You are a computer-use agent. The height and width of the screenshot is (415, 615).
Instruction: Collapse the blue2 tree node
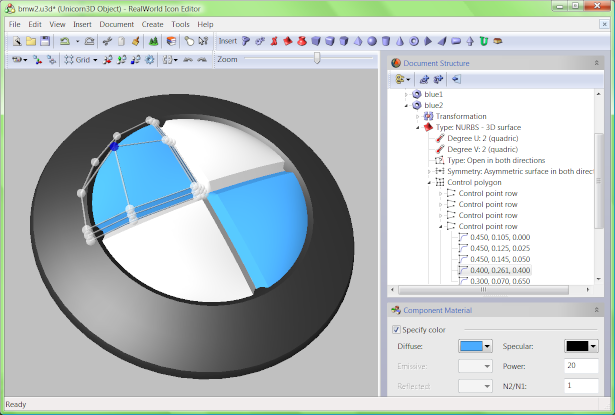click(406, 104)
